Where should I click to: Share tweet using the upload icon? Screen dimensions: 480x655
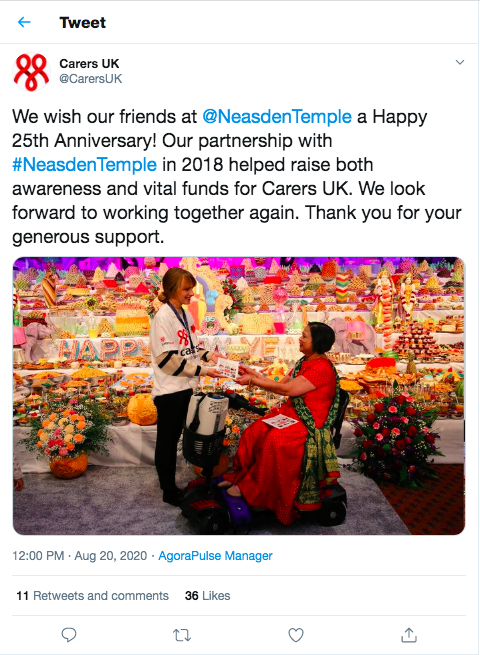point(409,635)
